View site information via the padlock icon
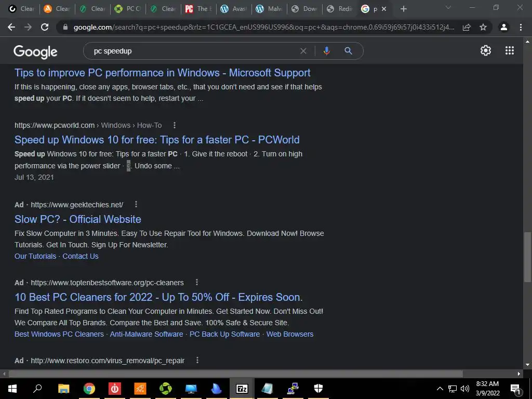This screenshot has height=399, width=532. click(65, 27)
